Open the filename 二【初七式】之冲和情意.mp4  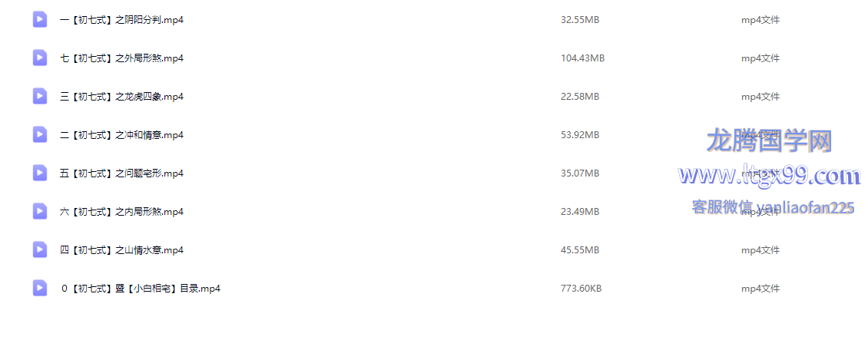tap(121, 135)
